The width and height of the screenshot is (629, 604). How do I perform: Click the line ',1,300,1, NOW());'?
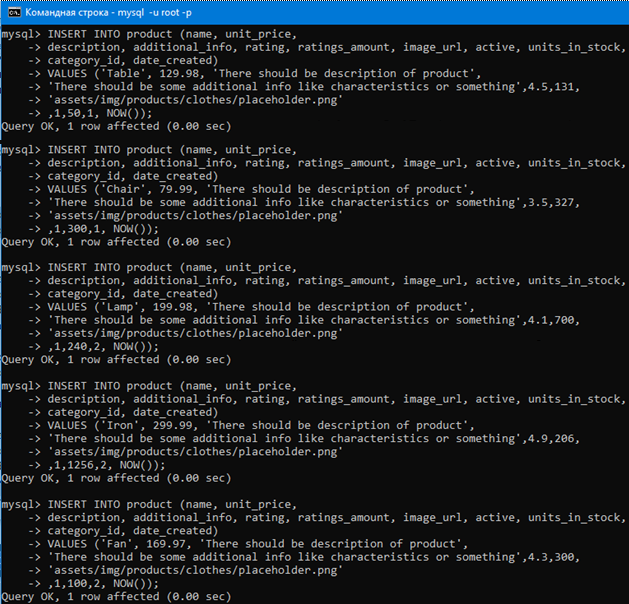tap(103, 229)
